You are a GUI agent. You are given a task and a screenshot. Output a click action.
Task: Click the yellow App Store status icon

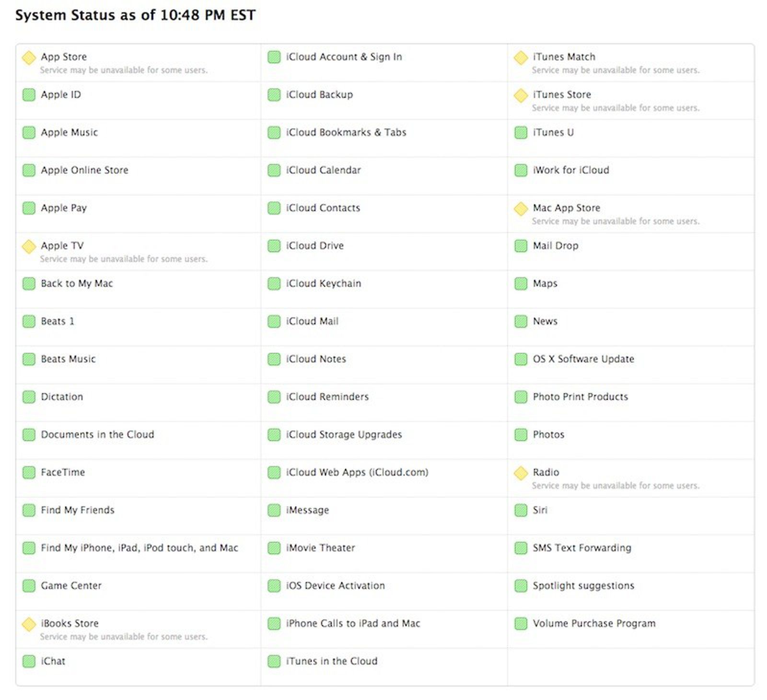[29, 57]
